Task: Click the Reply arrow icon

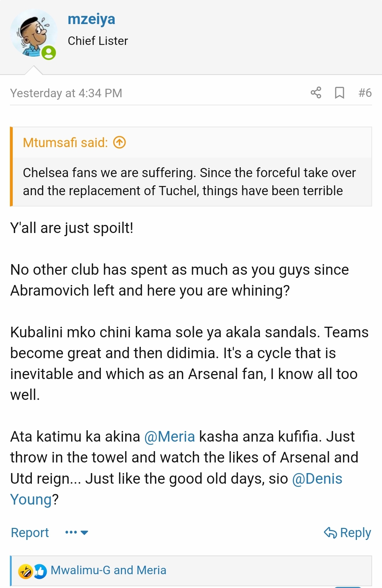Action: pyautogui.click(x=330, y=532)
